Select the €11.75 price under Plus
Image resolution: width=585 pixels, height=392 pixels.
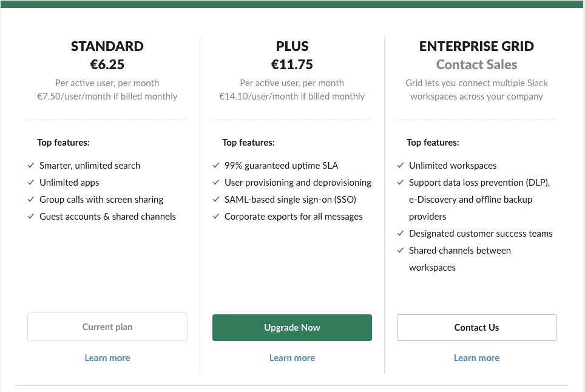tap(292, 64)
